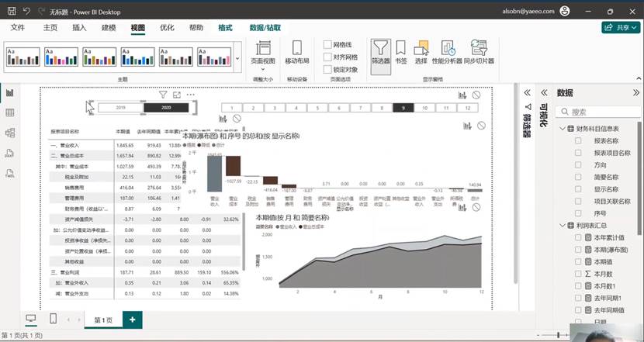
Task: Click the no-interaction icon above month slicer
Action: tap(476, 95)
